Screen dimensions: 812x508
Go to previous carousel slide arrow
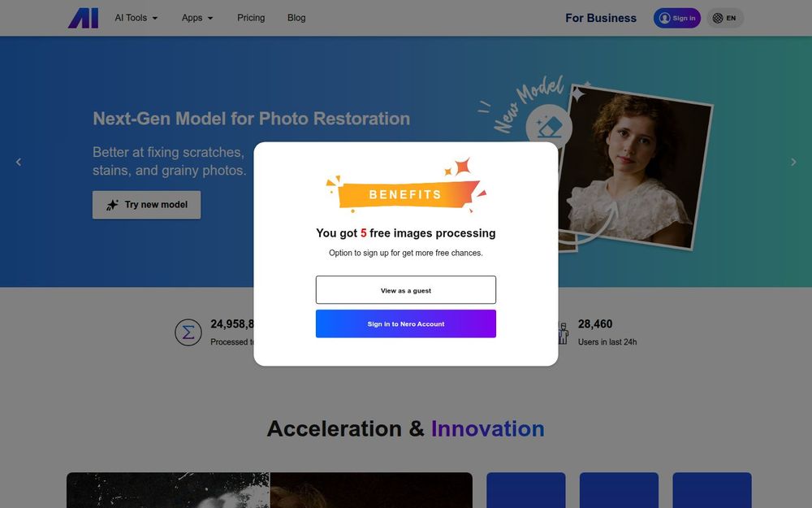pos(19,163)
